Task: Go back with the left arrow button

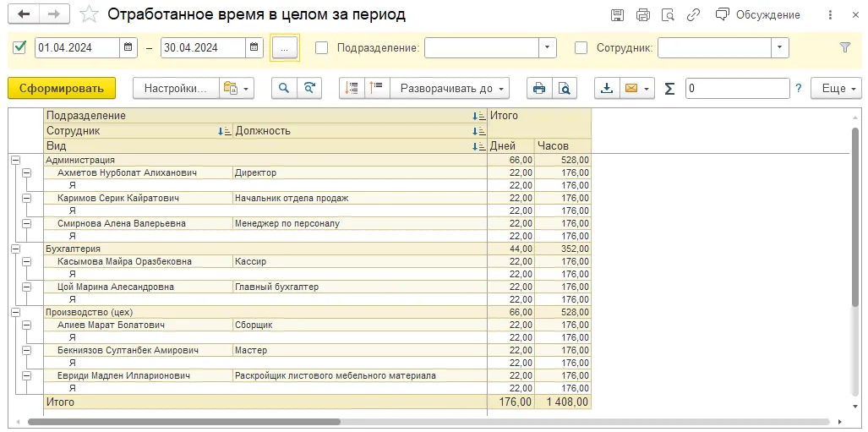Action: [24, 14]
